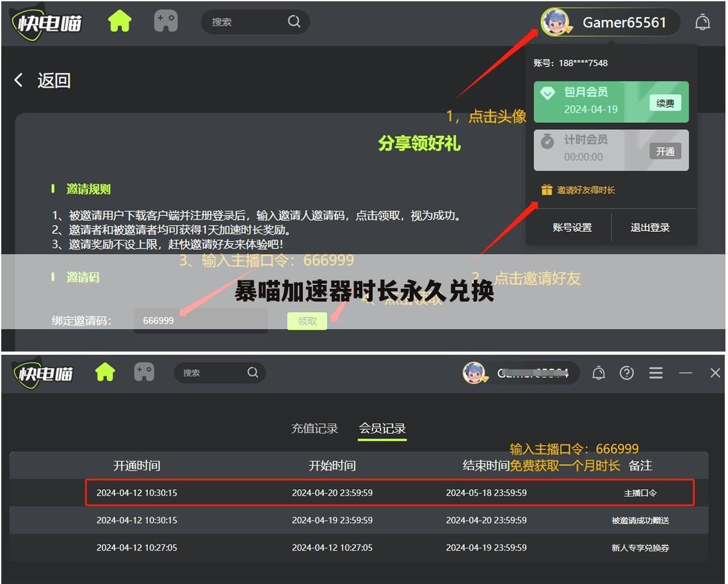Select 退出登录 in the profile dropdown
728x584 pixels.
click(650, 227)
